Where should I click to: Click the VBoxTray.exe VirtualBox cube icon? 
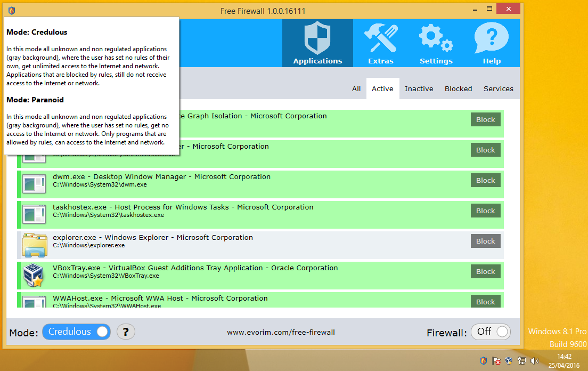[x=33, y=276]
